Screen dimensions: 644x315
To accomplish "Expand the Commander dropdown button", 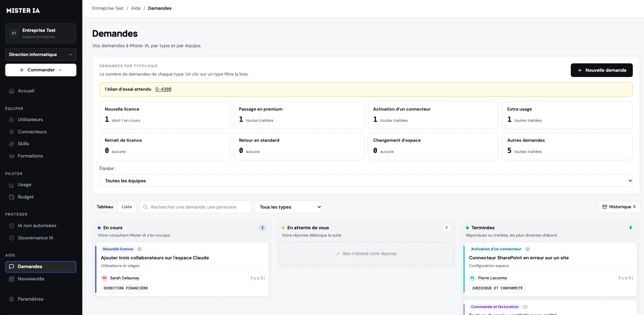I will pos(41,70).
